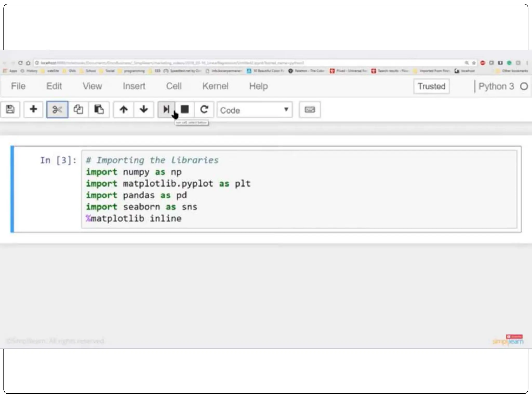This screenshot has width=532, height=399.
Task: Open the command palette keyboard icon
Action: [x=310, y=109]
